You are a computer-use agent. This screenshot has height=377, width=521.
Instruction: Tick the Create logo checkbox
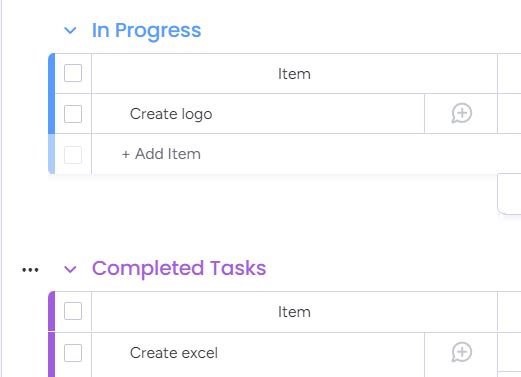(x=73, y=114)
